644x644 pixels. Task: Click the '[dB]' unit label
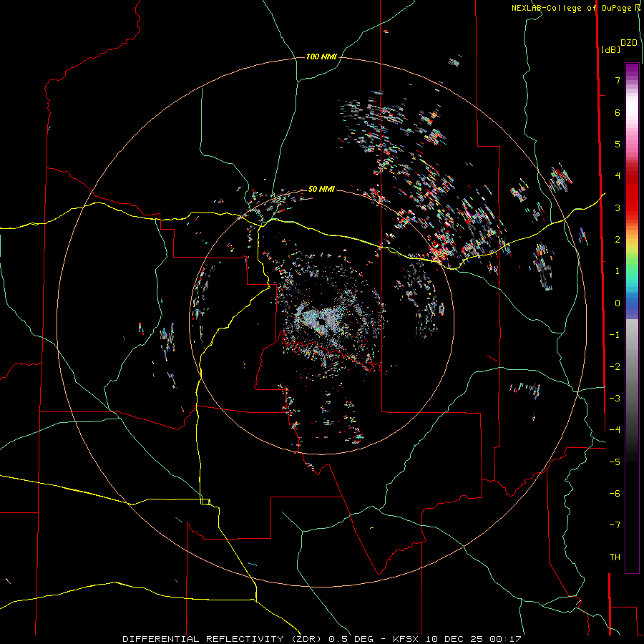[x=610, y=49]
